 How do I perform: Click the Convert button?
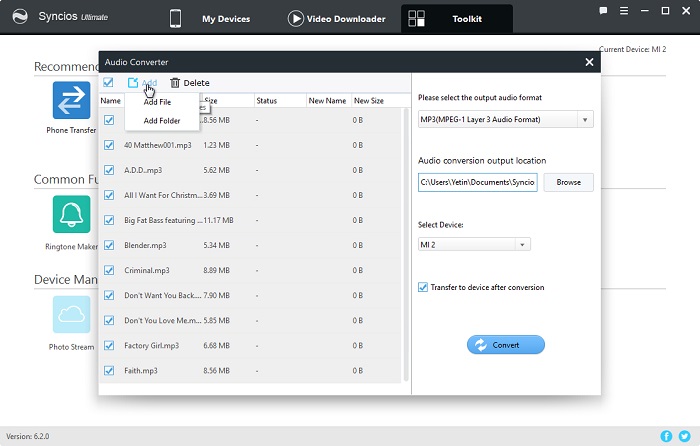pyautogui.click(x=506, y=345)
